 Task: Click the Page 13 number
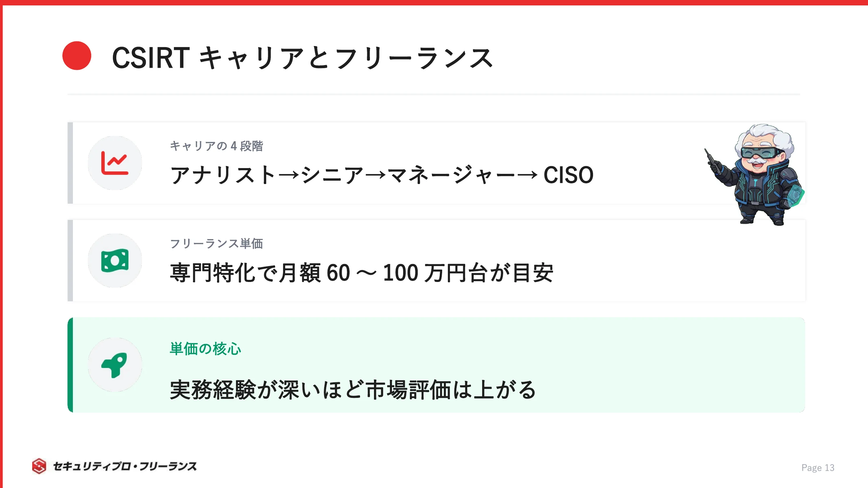(818, 468)
